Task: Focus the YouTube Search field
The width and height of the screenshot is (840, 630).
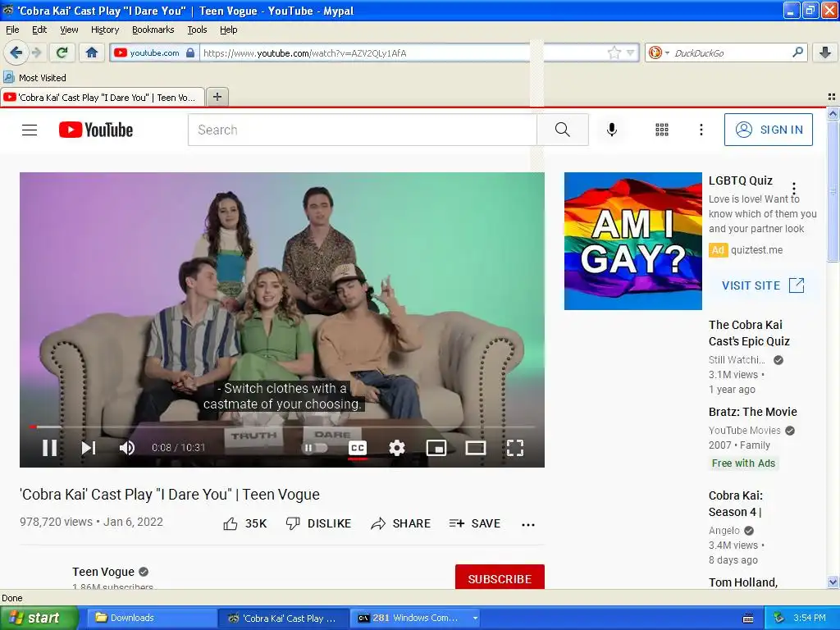Action: coord(362,130)
